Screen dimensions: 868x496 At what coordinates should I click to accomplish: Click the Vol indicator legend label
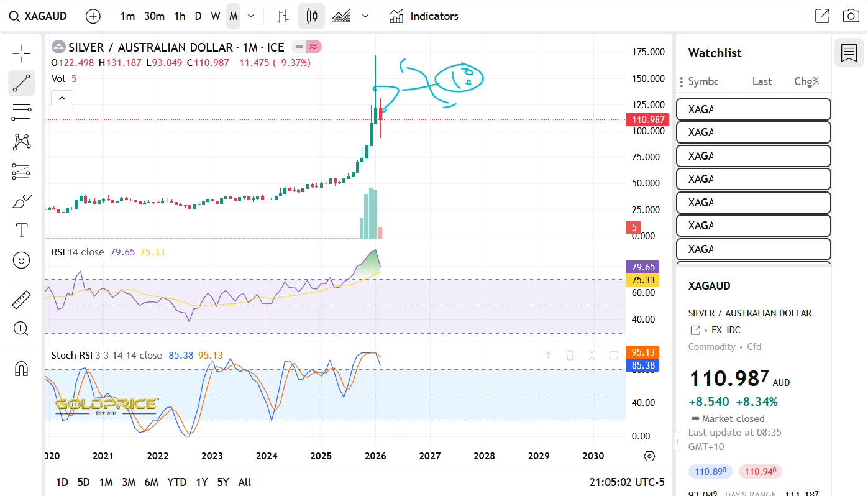(58, 79)
